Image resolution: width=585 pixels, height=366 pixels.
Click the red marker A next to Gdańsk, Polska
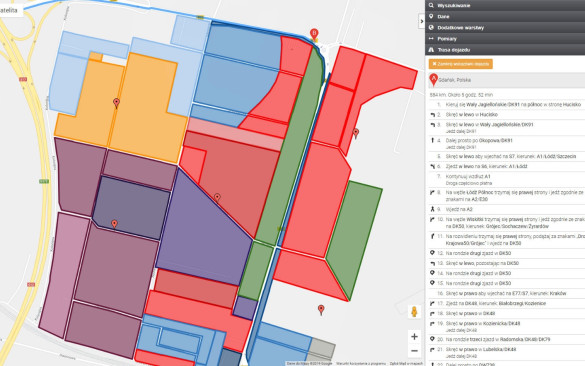point(433,79)
